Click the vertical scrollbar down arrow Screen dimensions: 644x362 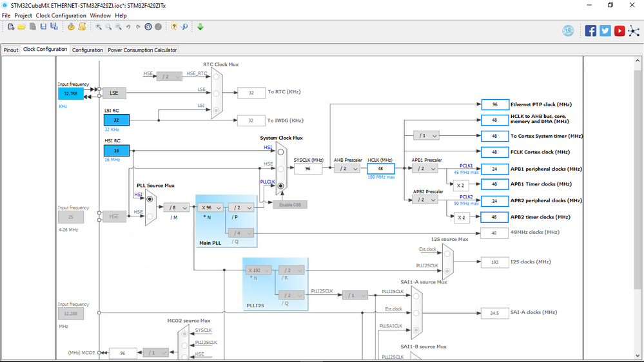tap(638, 356)
